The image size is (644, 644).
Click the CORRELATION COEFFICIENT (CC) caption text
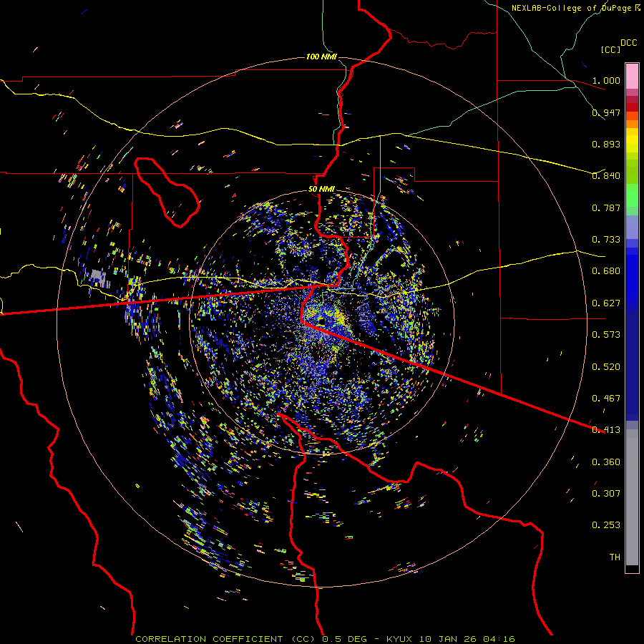[225, 639]
